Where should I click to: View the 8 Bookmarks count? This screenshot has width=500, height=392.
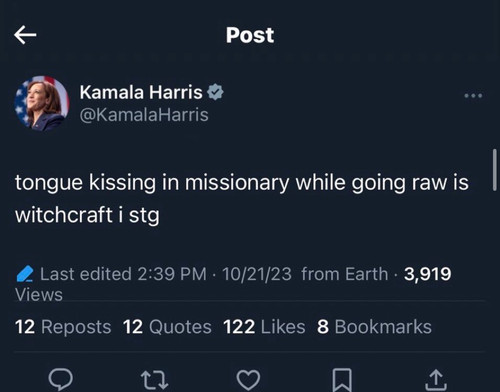pos(374,327)
